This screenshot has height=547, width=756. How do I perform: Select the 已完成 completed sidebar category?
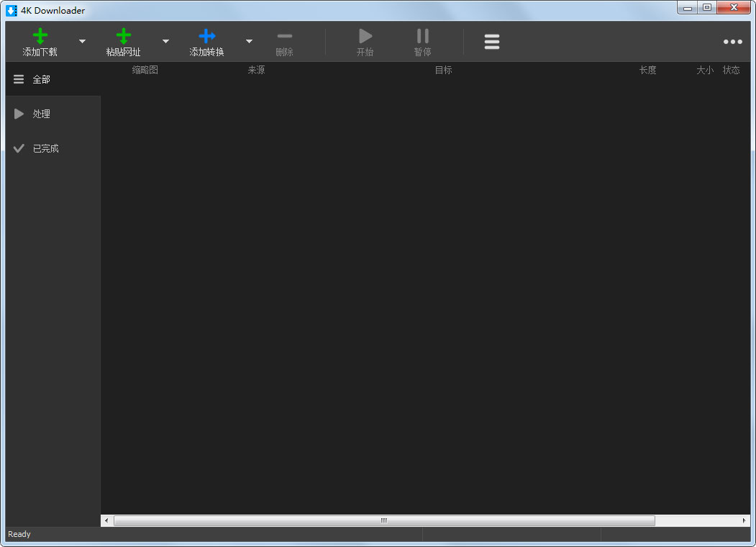coord(53,148)
